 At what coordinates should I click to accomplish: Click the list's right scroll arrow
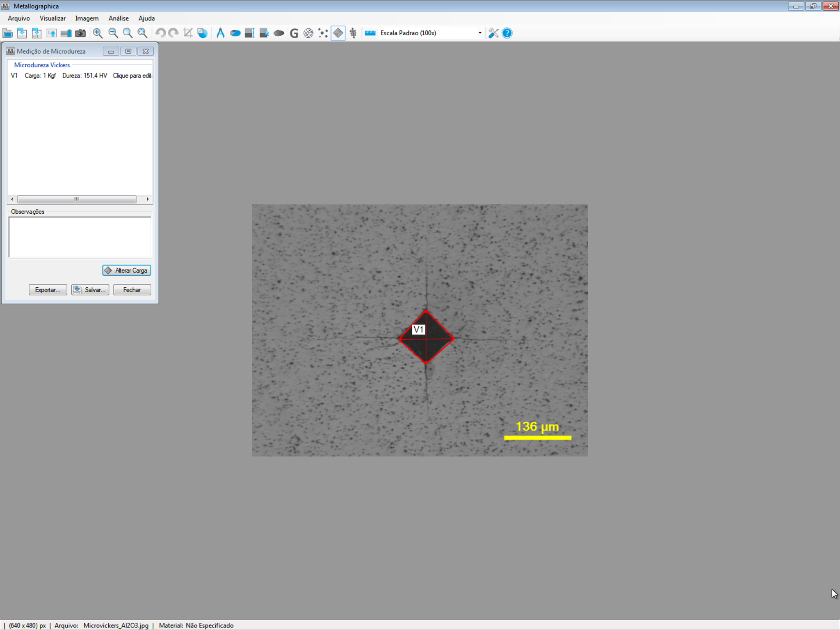[148, 199]
